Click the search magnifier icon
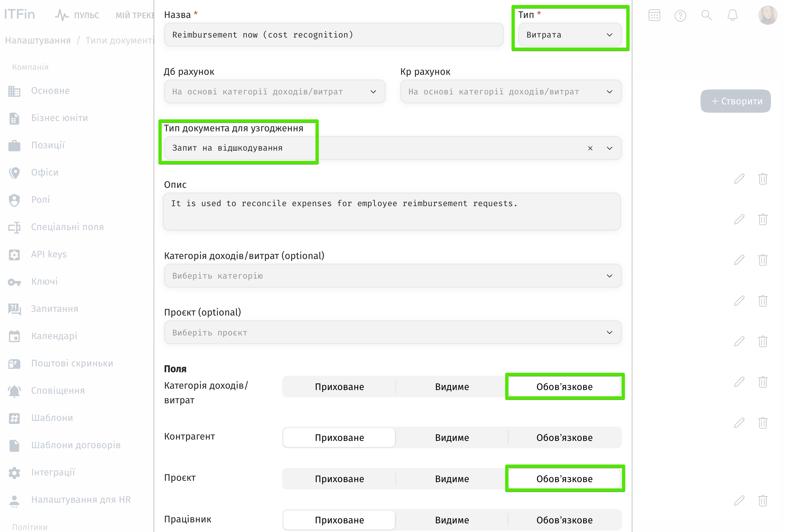The width and height of the screenshot is (786, 532). click(x=706, y=15)
